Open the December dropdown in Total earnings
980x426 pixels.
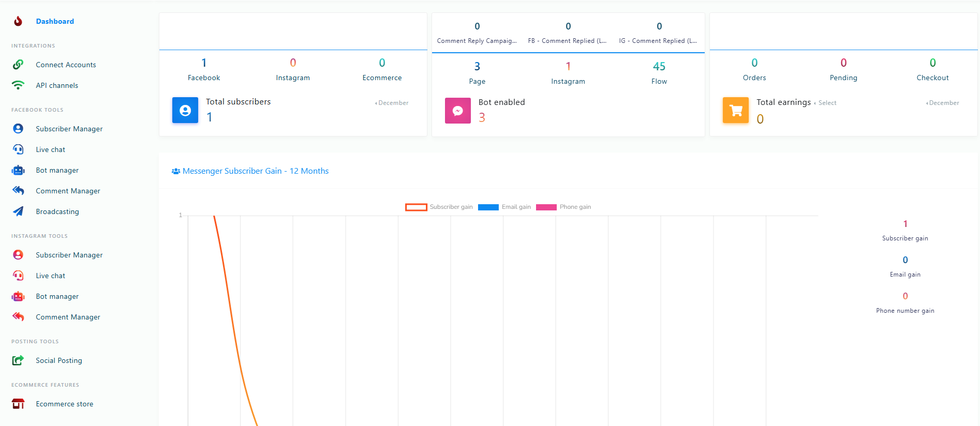(x=942, y=103)
